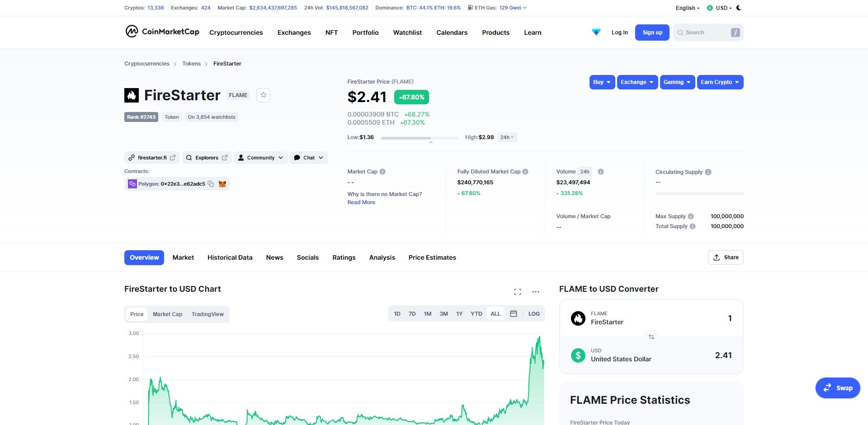
Task: Click the search slash shortcut icon
Action: pos(736,33)
